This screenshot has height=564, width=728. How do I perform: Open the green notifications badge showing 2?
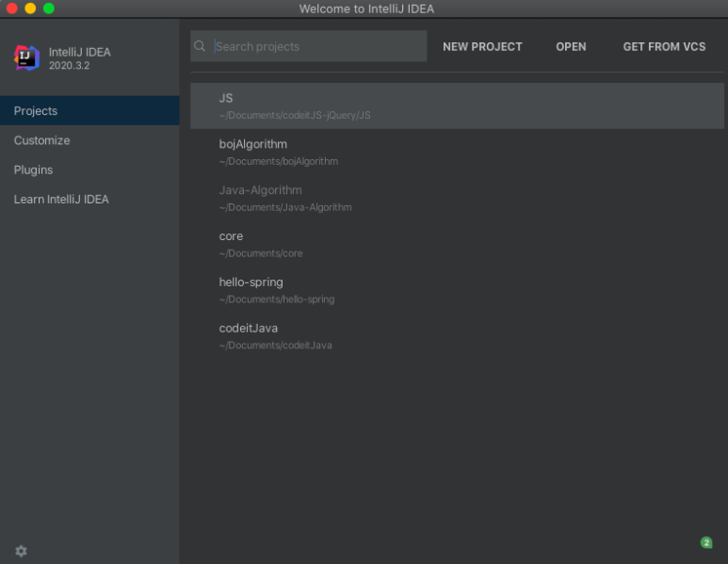click(x=706, y=542)
